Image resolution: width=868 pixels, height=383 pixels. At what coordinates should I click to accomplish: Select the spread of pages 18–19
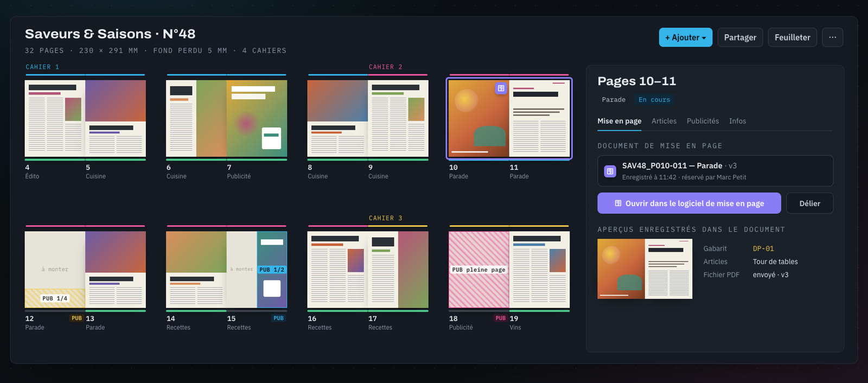click(x=509, y=270)
